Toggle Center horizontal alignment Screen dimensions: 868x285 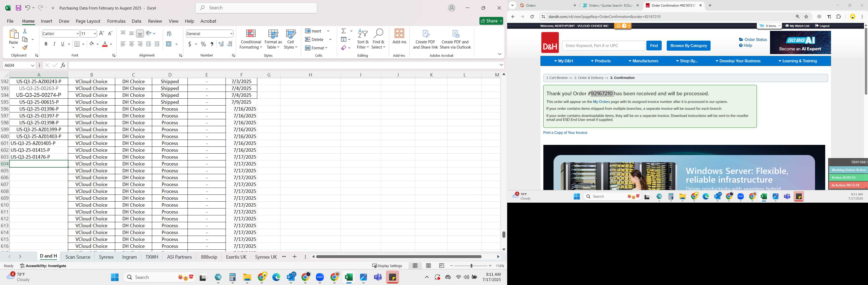click(x=131, y=44)
